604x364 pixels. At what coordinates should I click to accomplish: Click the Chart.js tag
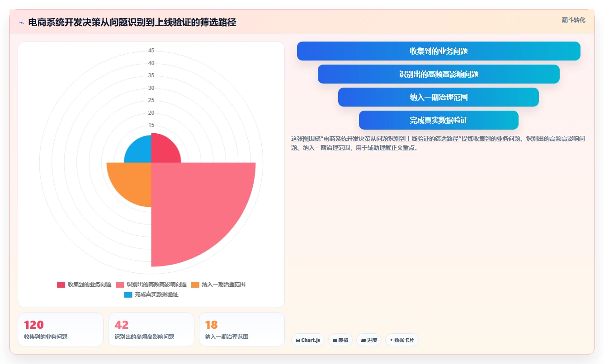click(308, 340)
